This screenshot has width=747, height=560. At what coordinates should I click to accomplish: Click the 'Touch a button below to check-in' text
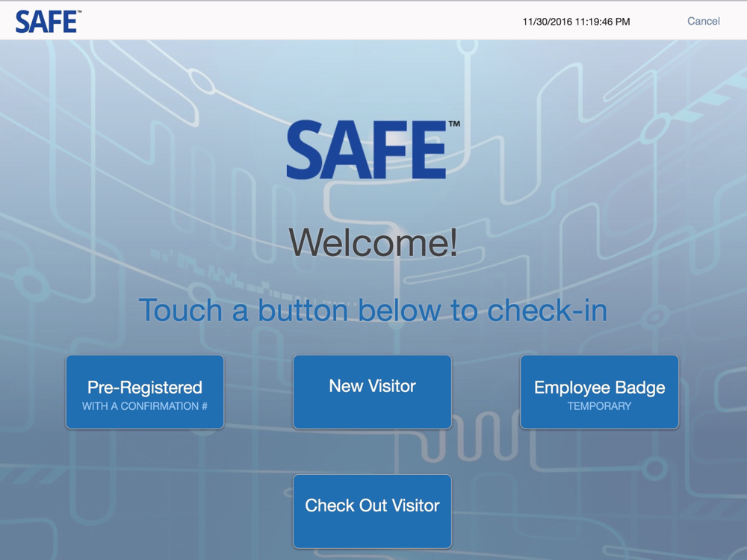click(373, 310)
